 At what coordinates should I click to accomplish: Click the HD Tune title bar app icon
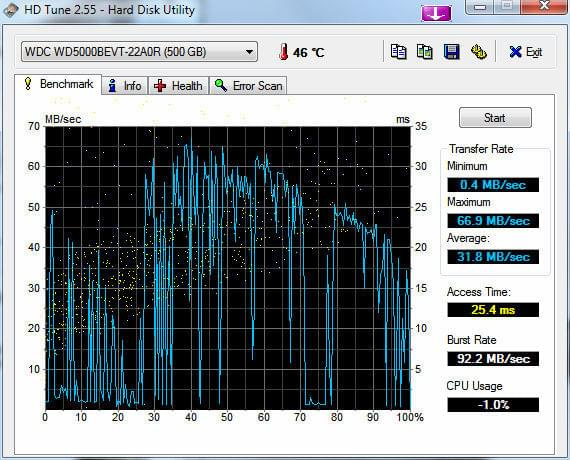click(10, 9)
